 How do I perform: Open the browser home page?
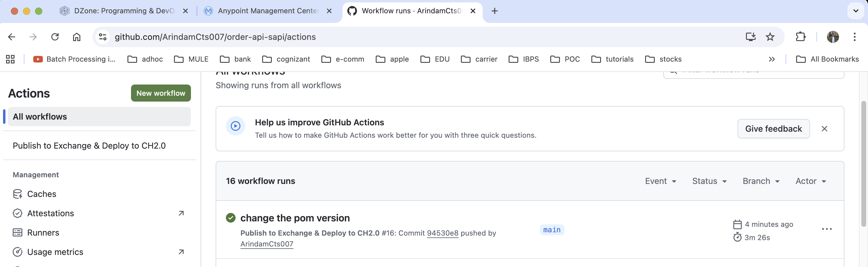tap(77, 37)
